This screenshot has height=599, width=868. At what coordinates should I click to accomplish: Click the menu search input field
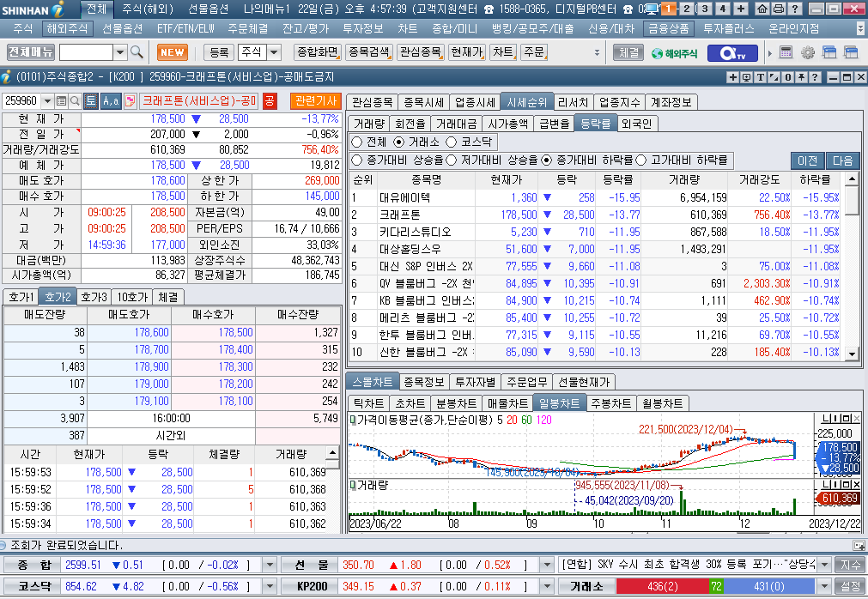[87, 52]
